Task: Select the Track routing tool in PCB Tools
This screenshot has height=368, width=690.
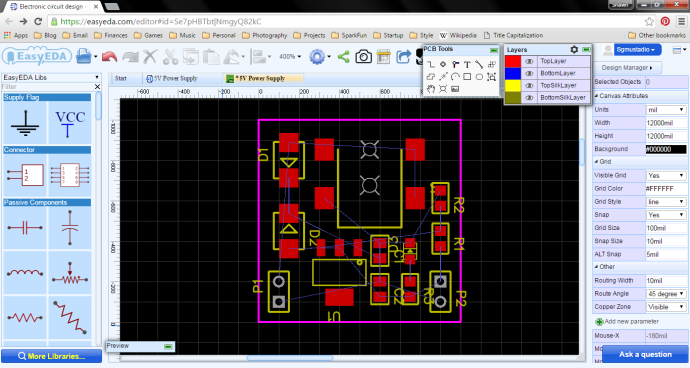Action: [431, 65]
